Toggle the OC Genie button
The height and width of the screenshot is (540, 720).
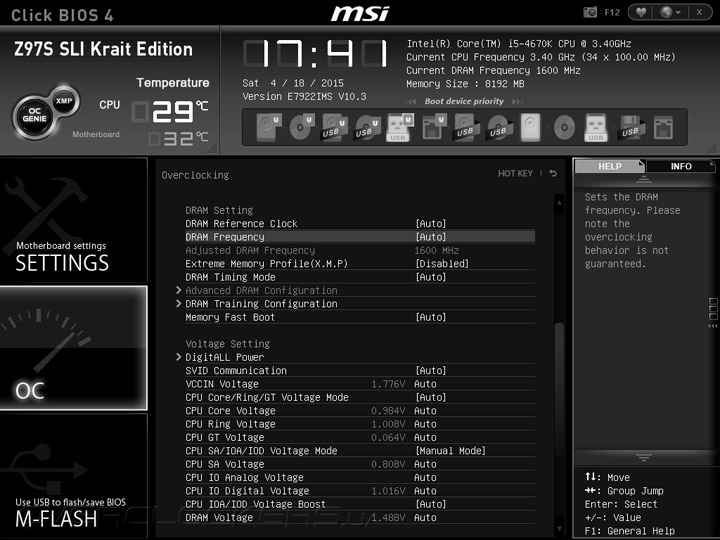click(34, 115)
